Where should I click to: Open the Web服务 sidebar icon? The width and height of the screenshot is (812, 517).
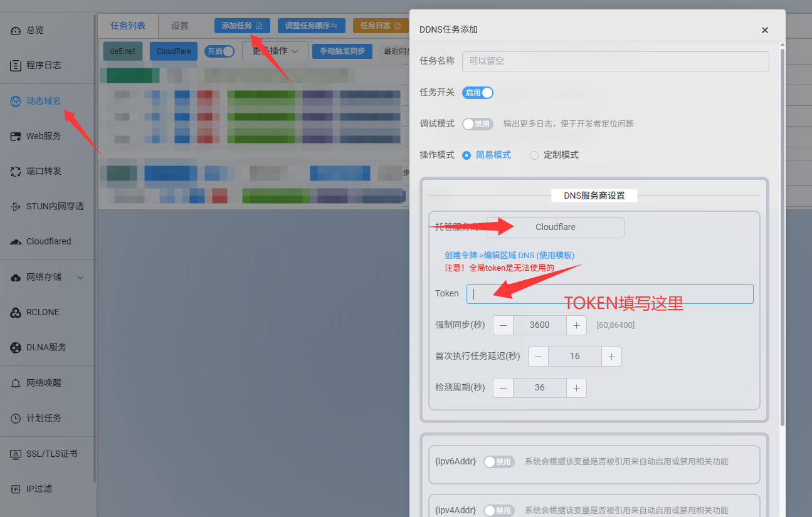point(16,136)
